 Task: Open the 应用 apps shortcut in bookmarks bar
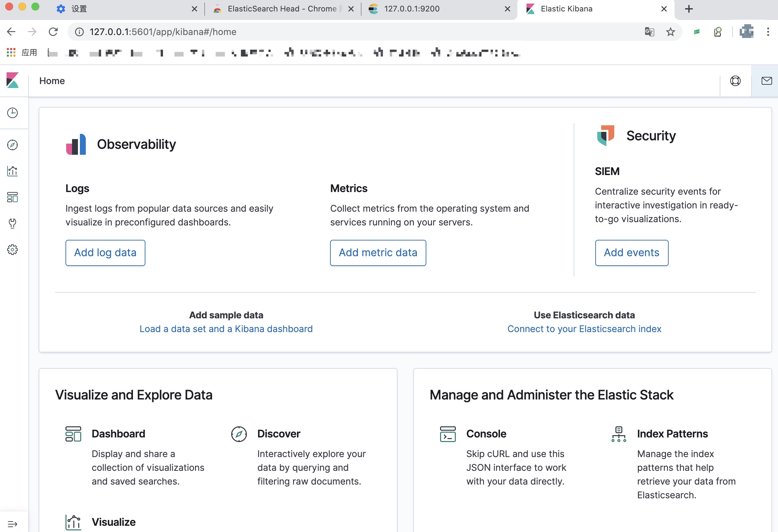[22, 53]
